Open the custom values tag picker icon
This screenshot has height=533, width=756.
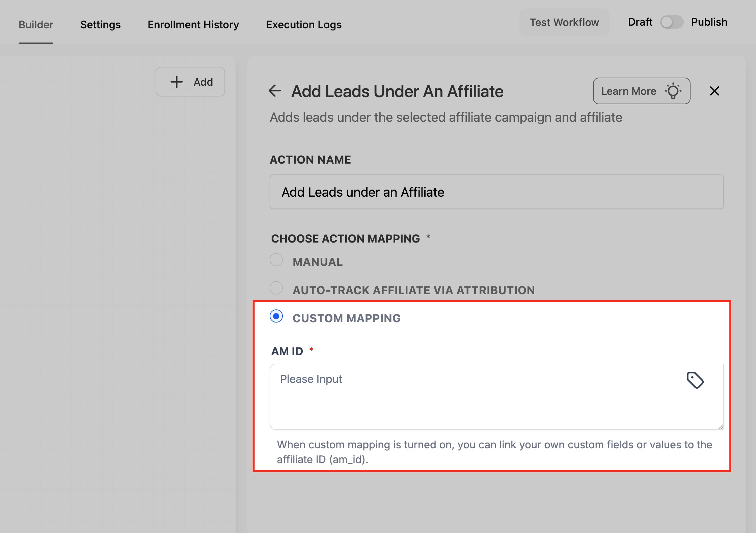(695, 380)
